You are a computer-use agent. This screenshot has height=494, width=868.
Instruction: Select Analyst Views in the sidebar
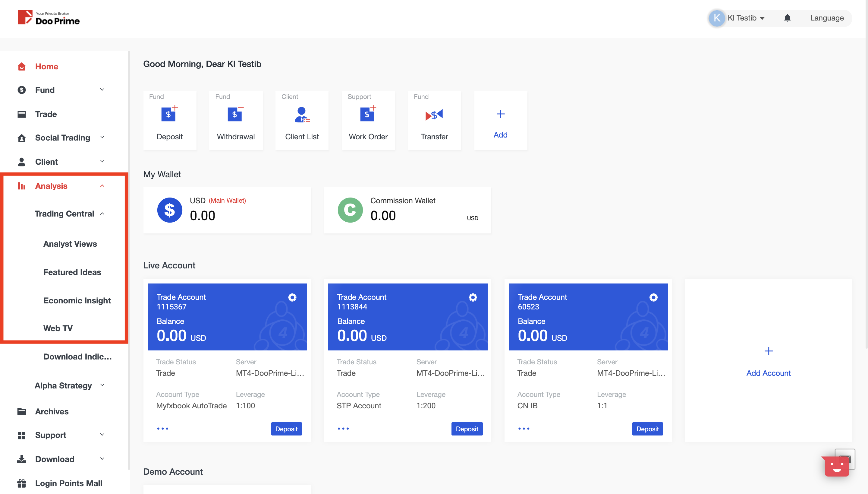point(70,244)
